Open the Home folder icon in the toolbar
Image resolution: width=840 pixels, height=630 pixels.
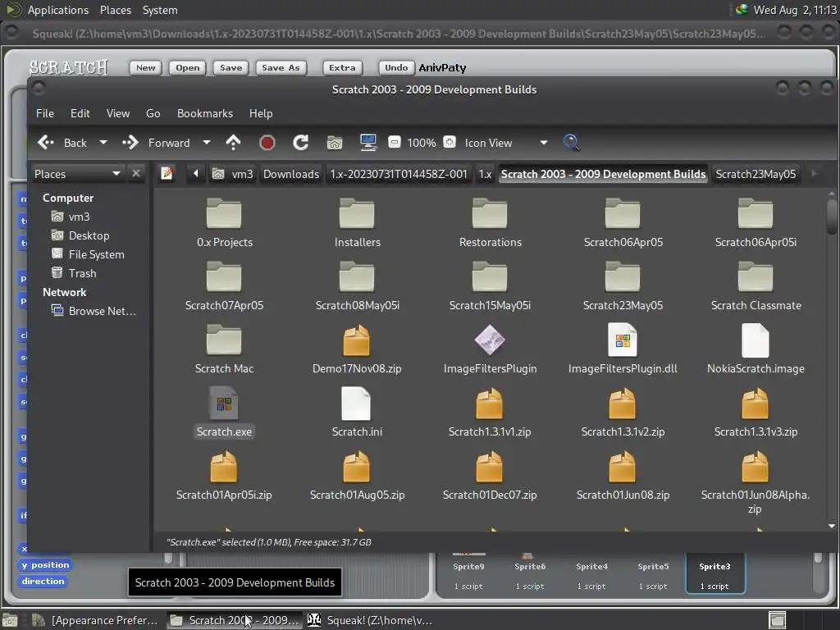[x=335, y=143]
